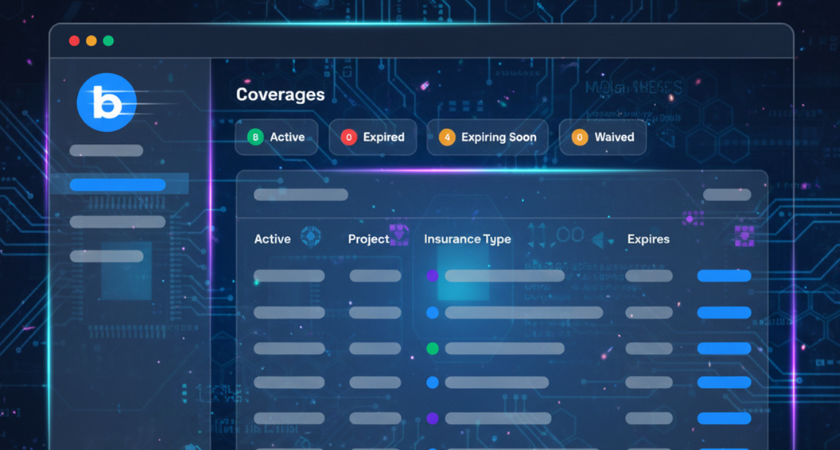The image size is (840, 450).
Task: Sort by the Expires column
Action: 648,239
